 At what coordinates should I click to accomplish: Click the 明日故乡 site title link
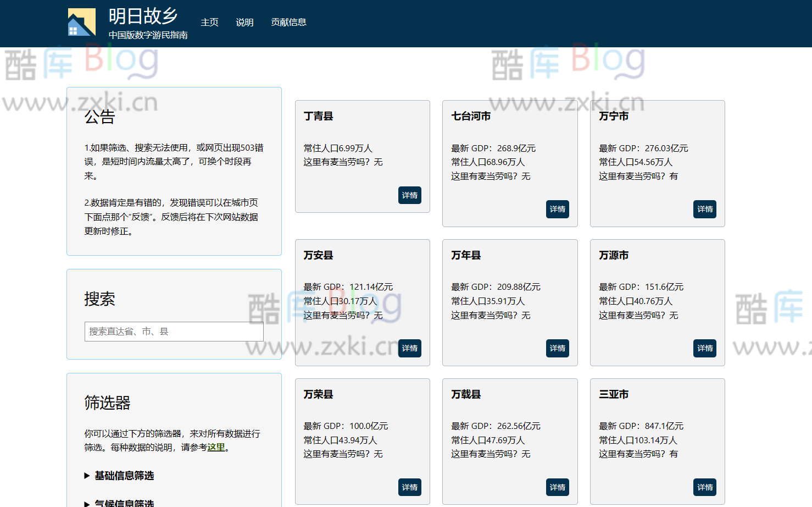coord(142,15)
